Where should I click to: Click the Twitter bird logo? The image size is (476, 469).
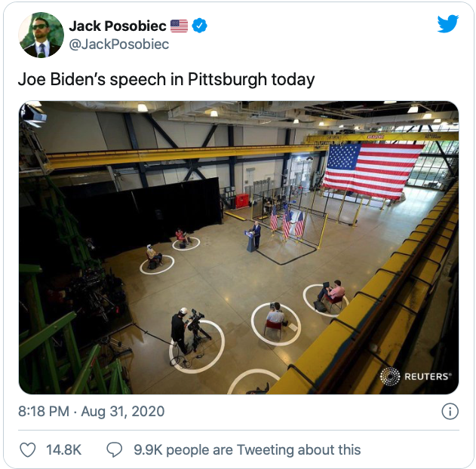(x=448, y=24)
